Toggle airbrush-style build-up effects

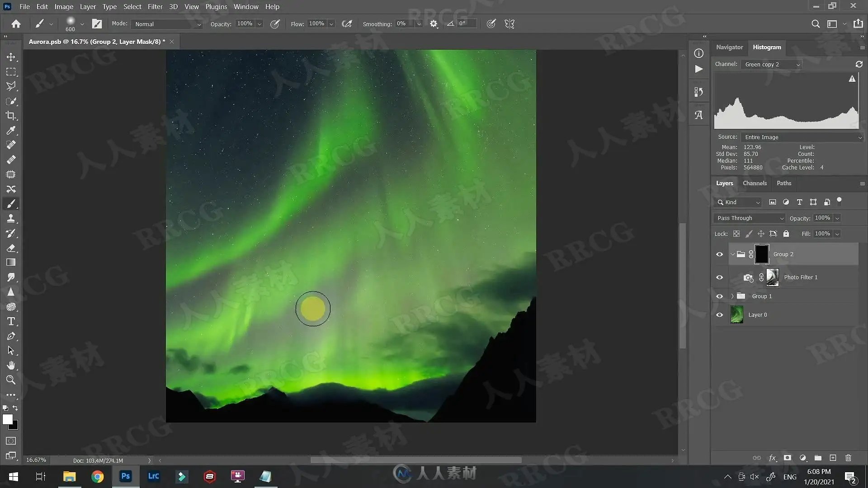(347, 24)
